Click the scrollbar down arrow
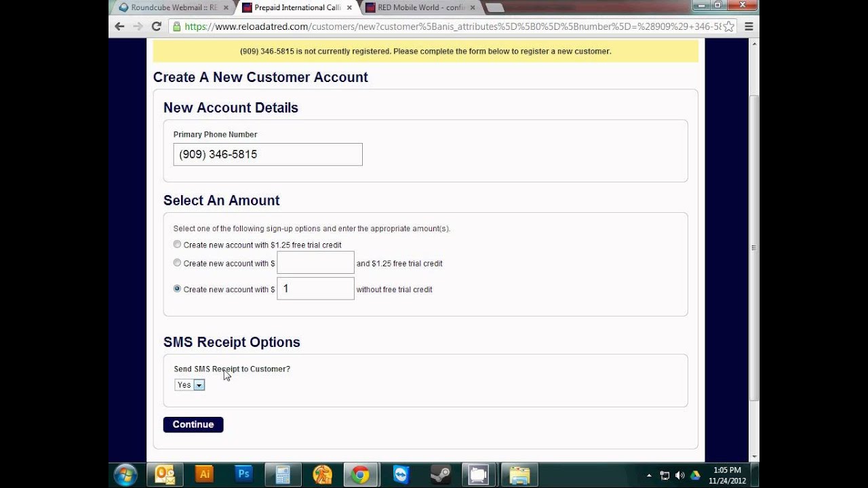The image size is (868, 488). [x=753, y=457]
